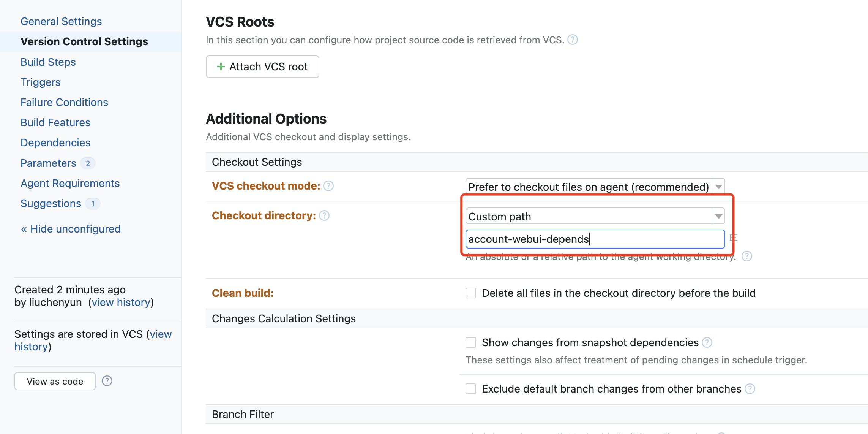Image resolution: width=868 pixels, height=434 pixels.
Task: Open Build Steps settings tab
Action: (x=48, y=62)
